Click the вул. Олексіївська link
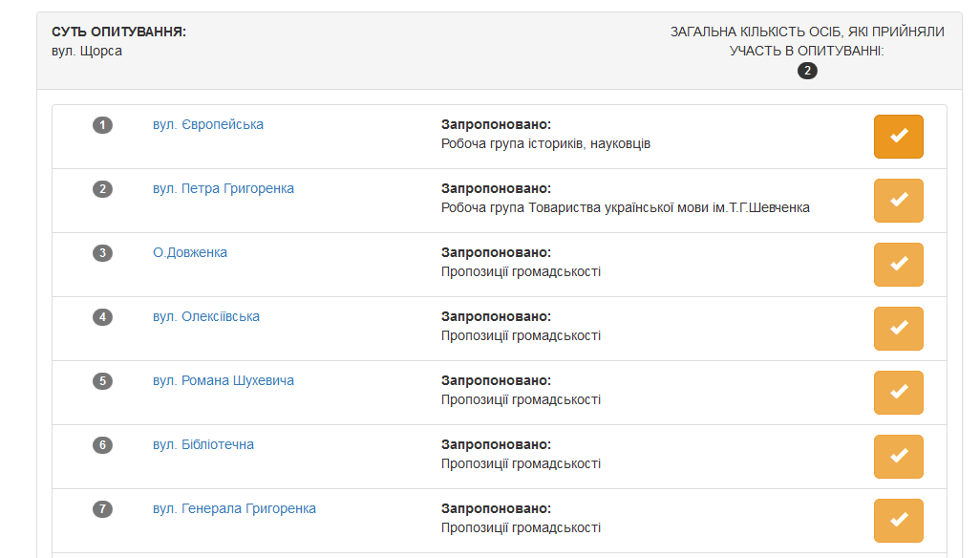This screenshot has width=980, height=558. click(205, 317)
